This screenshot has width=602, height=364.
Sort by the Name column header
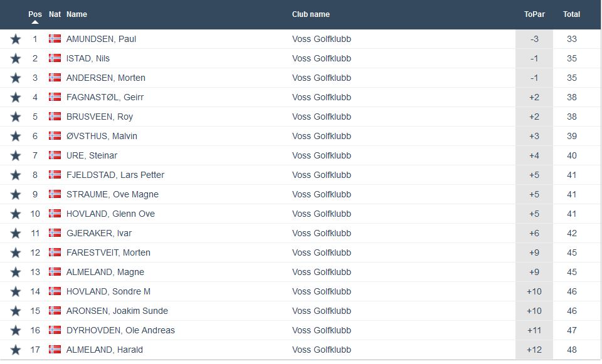click(77, 14)
